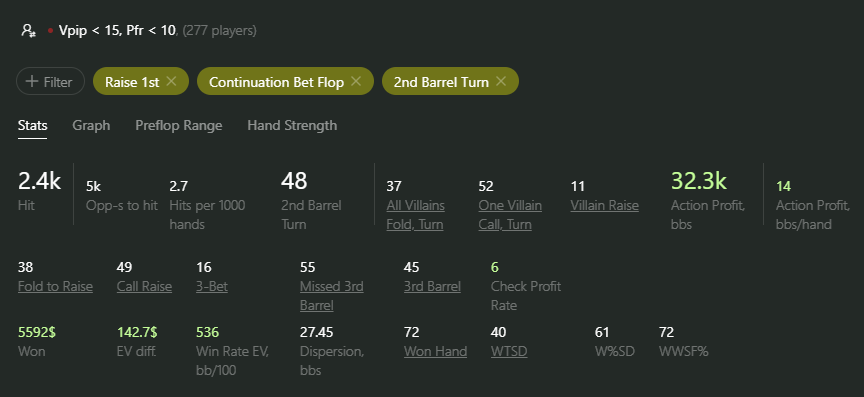Open the Preflop Range tab
The image size is (864, 397).
pos(179,126)
